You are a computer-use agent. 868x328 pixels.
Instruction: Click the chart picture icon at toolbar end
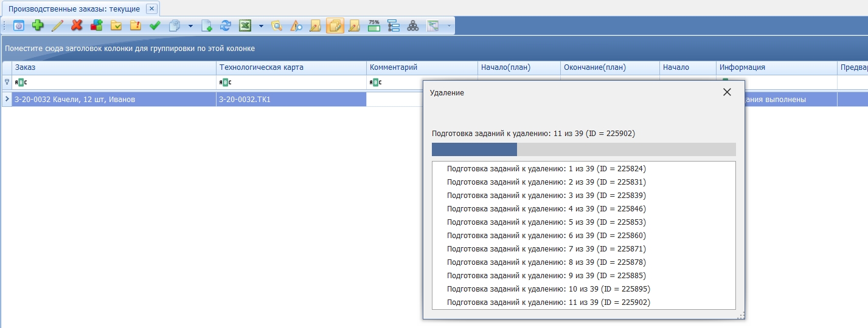(x=432, y=26)
